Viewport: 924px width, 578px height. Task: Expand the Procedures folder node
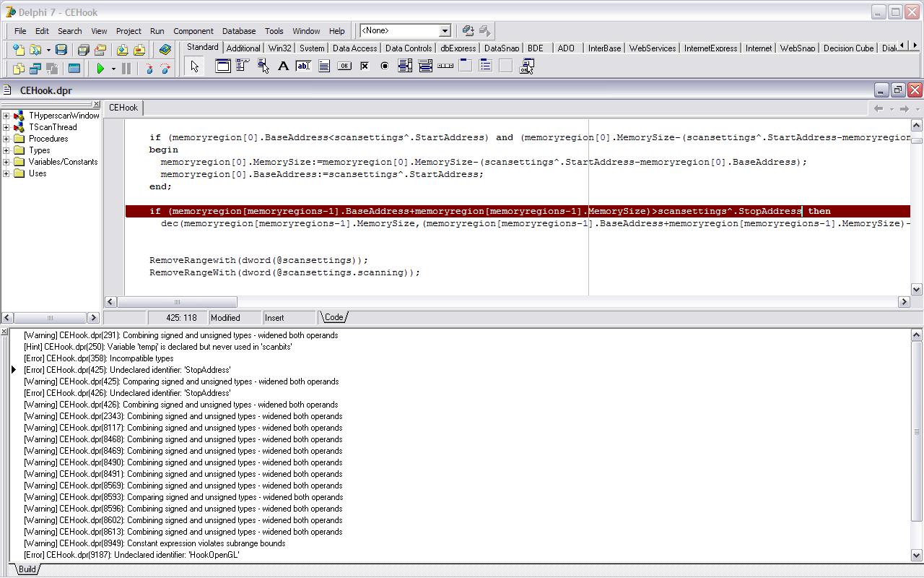[x=6, y=139]
